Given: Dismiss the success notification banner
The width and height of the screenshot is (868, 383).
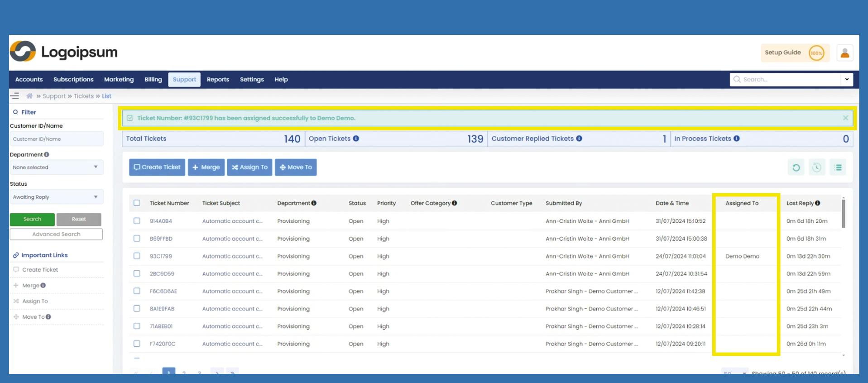Looking at the screenshot, I should point(845,118).
